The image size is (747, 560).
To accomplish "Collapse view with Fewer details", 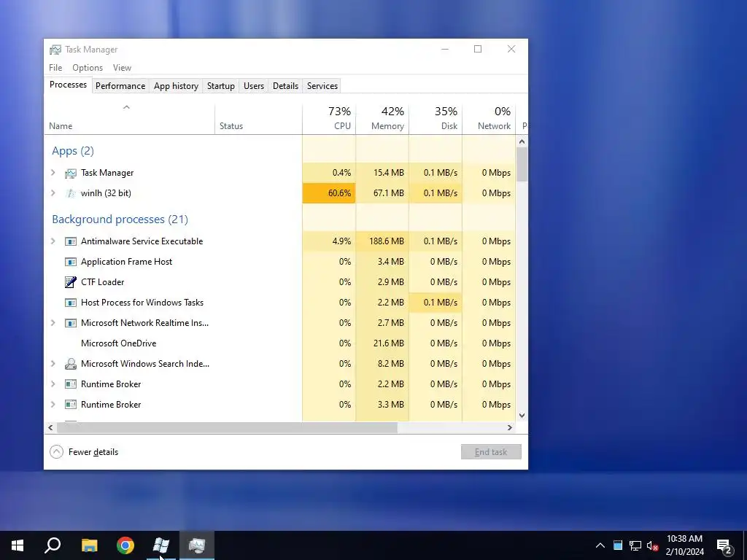I will click(85, 452).
